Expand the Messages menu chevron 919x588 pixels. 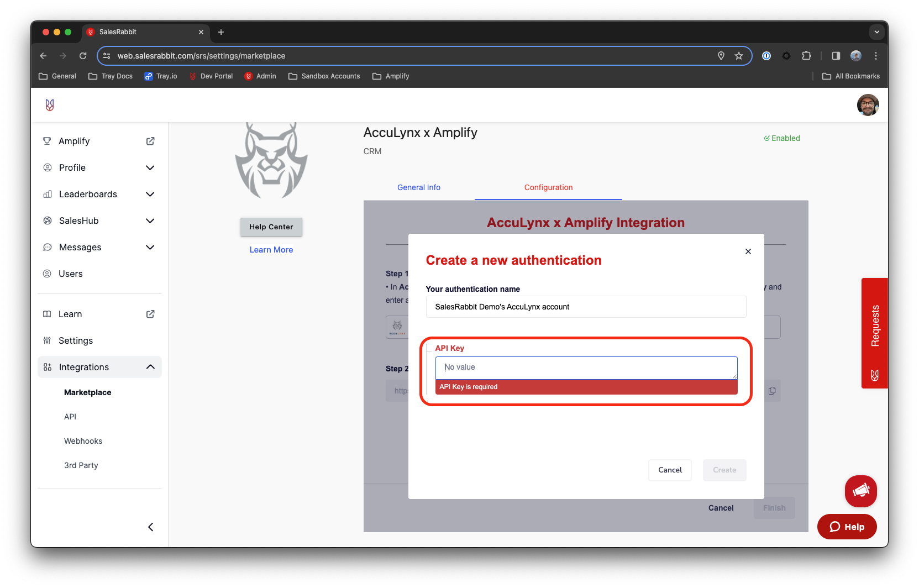[150, 247]
